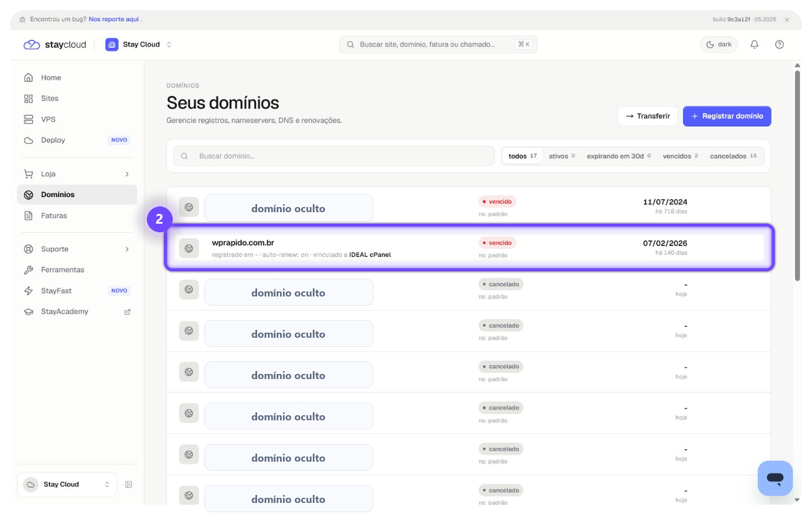Open the chat support widget
Image resolution: width=812 pixels, height=515 pixels.
click(775, 478)
